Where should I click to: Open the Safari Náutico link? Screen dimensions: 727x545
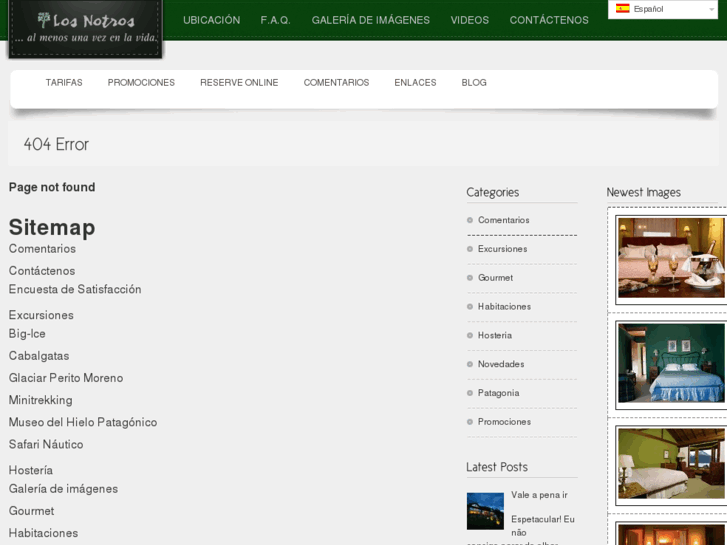[x=46, y=444]
